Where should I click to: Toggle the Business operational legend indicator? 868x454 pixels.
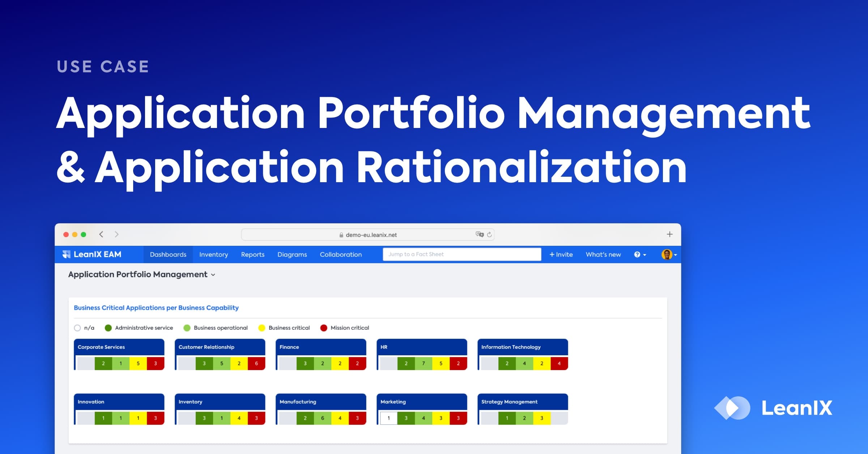(x=187, y=327)
